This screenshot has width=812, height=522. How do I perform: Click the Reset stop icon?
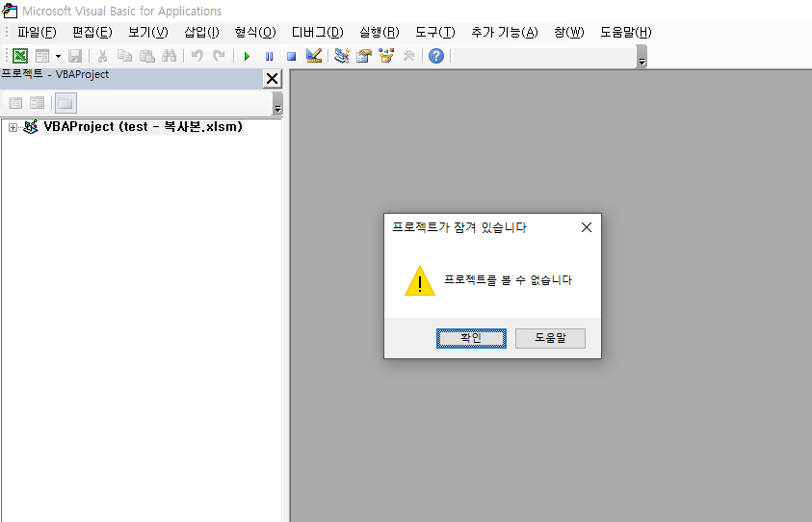[x=291, y=56]
